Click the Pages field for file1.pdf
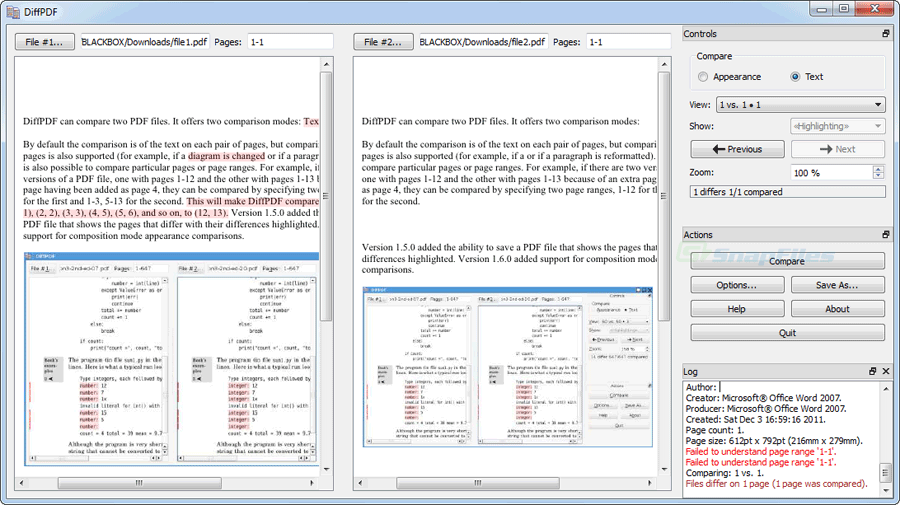The height and width of the screenshot is (505, 900). click(x=290, y=42)
